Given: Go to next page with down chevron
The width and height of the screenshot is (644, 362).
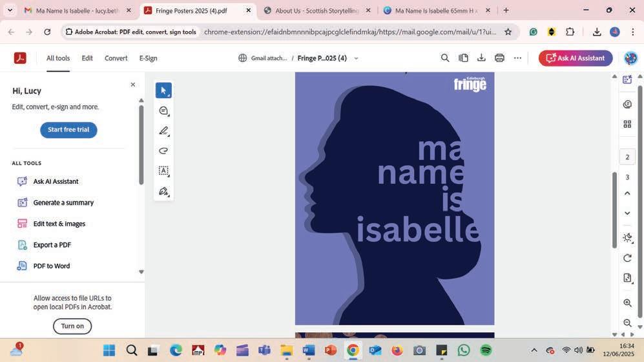Looking at the screenshot, I should tap(627, 213).
